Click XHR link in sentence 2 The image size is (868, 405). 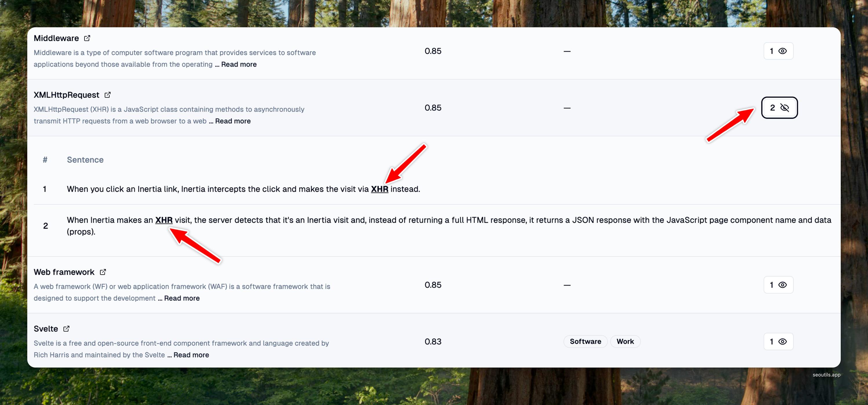[164, 220]
